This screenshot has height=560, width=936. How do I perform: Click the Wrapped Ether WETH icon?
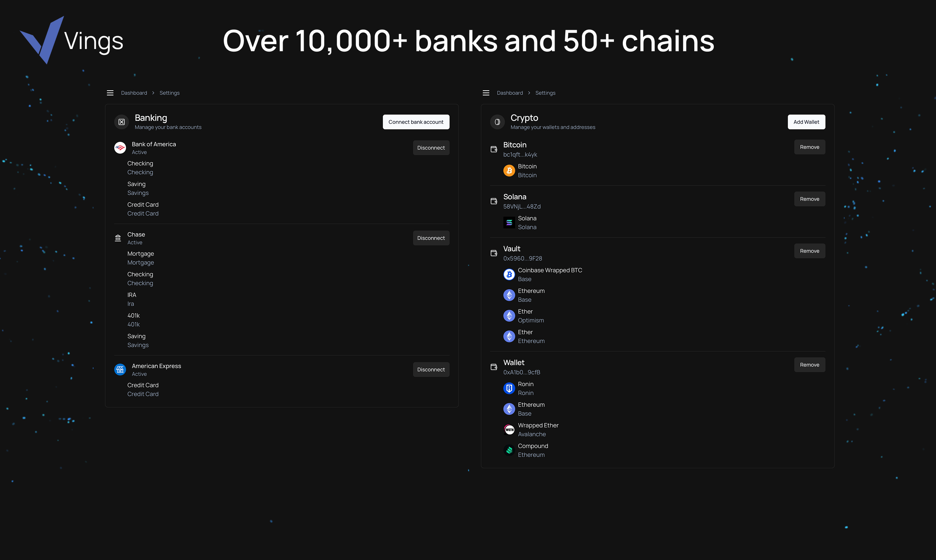pyautogui.click(x=509, y=430)
